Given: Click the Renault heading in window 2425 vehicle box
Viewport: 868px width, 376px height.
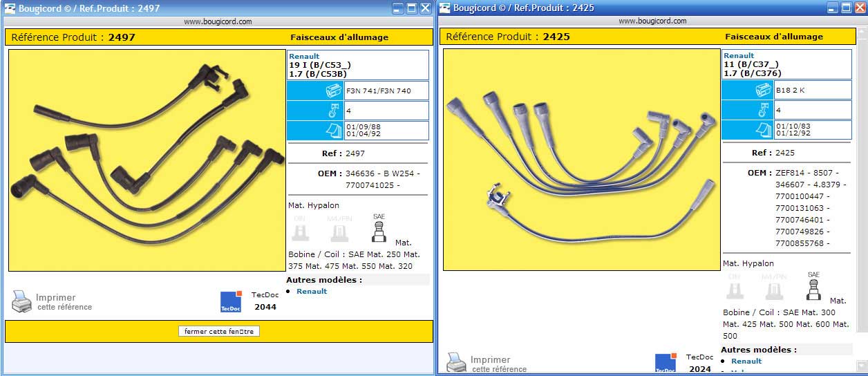Looking at the screenshot, I should [x=739, y=55].
